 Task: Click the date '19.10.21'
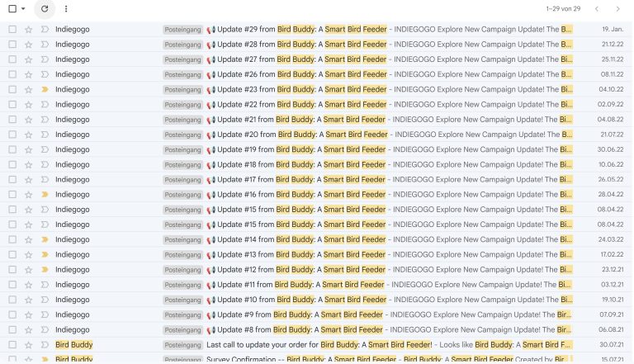point(613,300)
